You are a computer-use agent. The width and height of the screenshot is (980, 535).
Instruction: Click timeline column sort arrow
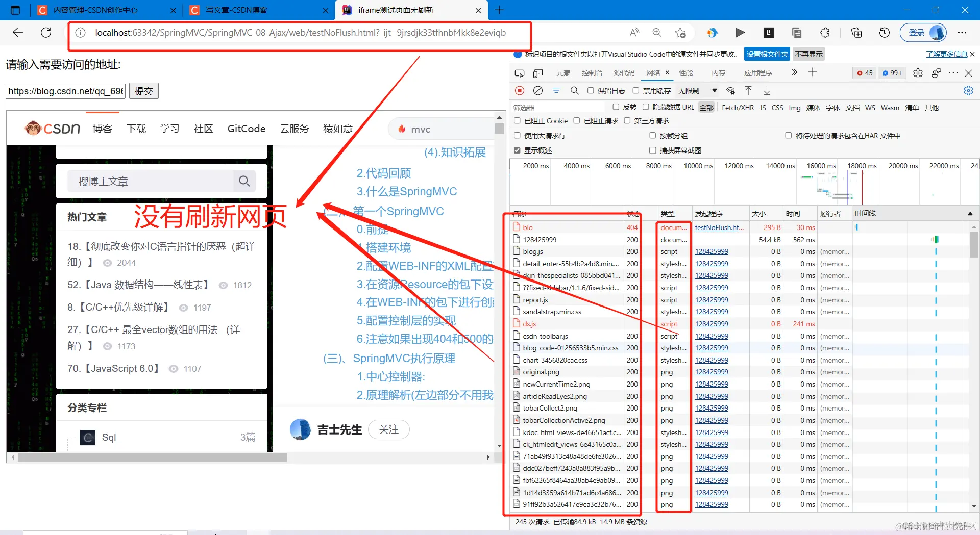point(970,213)
